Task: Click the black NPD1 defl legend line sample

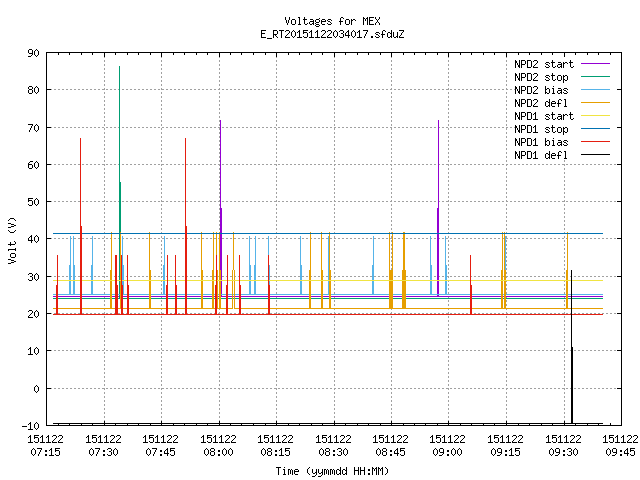Action: pos(595,155)
